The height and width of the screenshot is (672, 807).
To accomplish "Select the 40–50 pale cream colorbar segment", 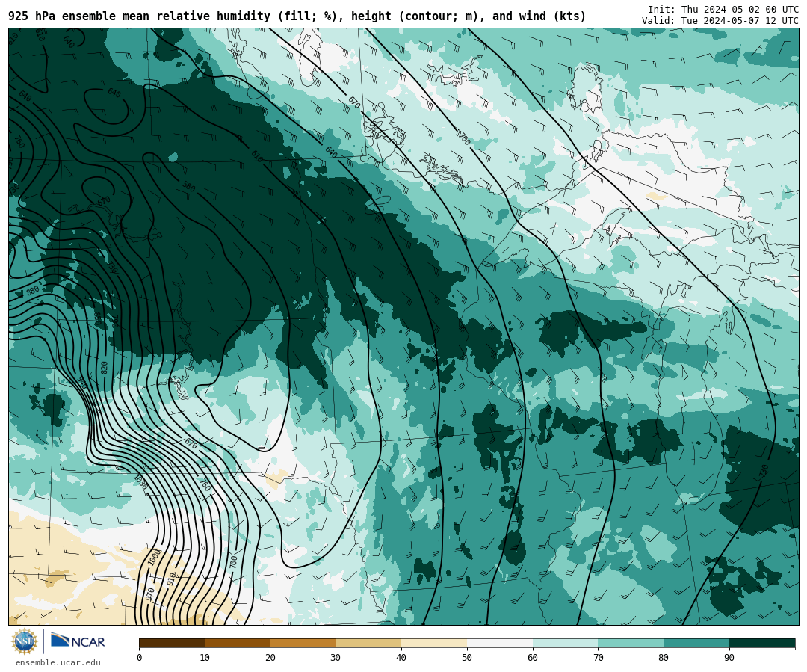I will [x=434, y=643].
